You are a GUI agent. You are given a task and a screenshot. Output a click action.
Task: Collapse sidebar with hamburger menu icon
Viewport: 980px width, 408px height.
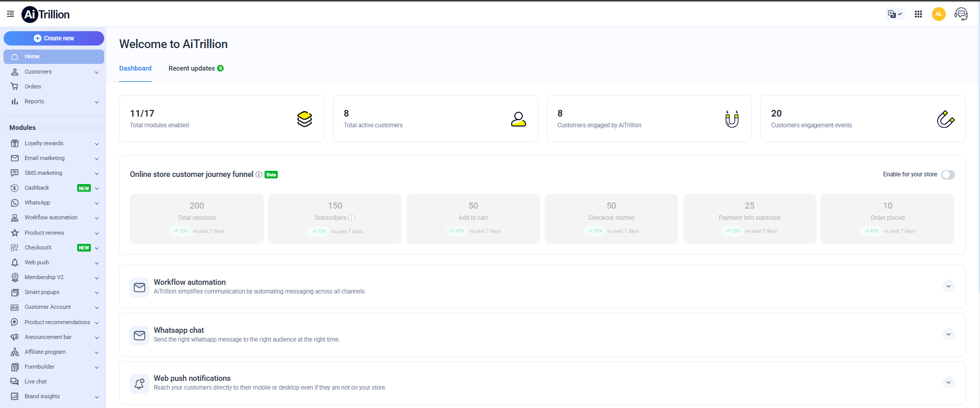(10, 14)
